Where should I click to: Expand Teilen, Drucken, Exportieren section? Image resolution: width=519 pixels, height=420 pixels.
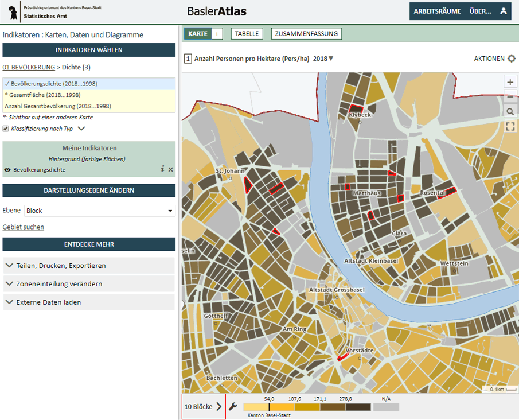point(89,266)
